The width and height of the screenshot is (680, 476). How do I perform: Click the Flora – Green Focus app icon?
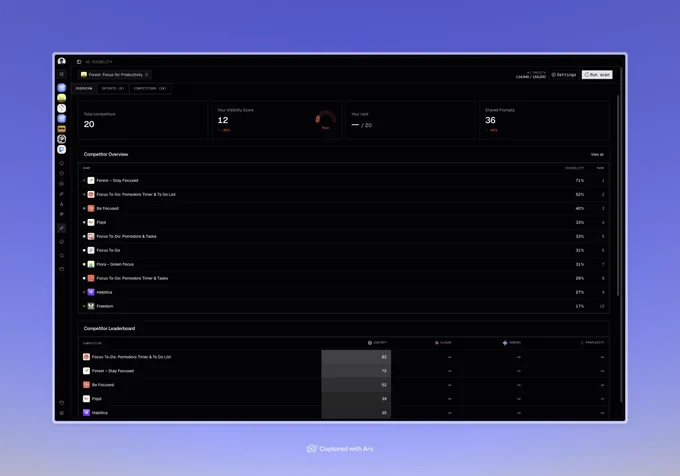point(91,264)
